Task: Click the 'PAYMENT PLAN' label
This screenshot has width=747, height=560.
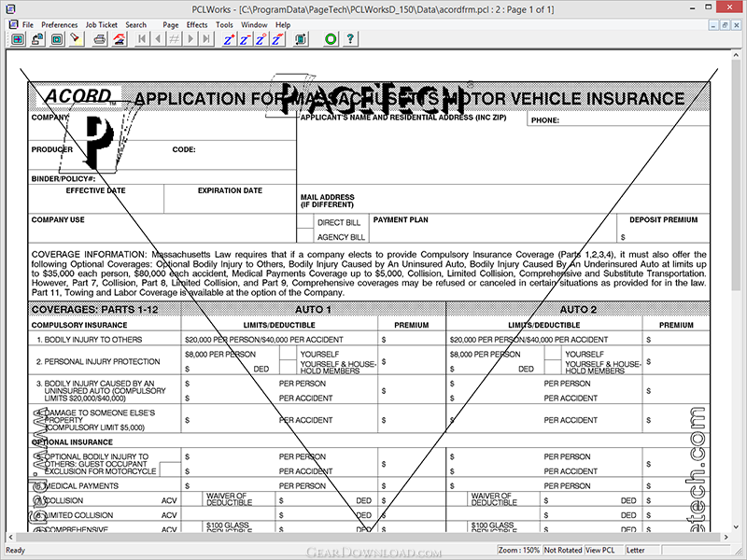Action: (401, 219)
